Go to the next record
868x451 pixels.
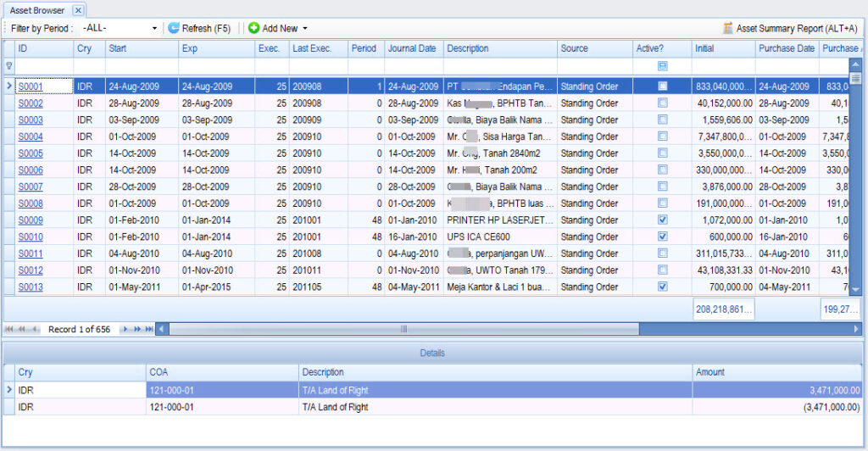point(124,329)
